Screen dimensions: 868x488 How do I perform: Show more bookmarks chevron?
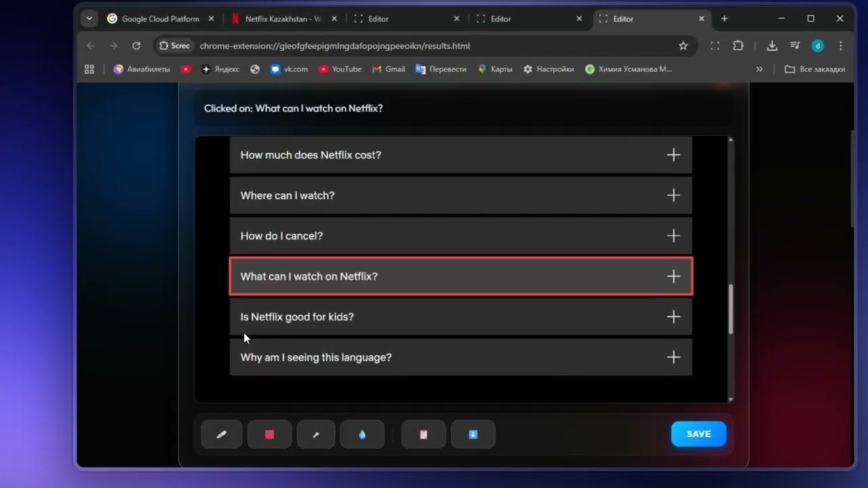tap(759, 69)
